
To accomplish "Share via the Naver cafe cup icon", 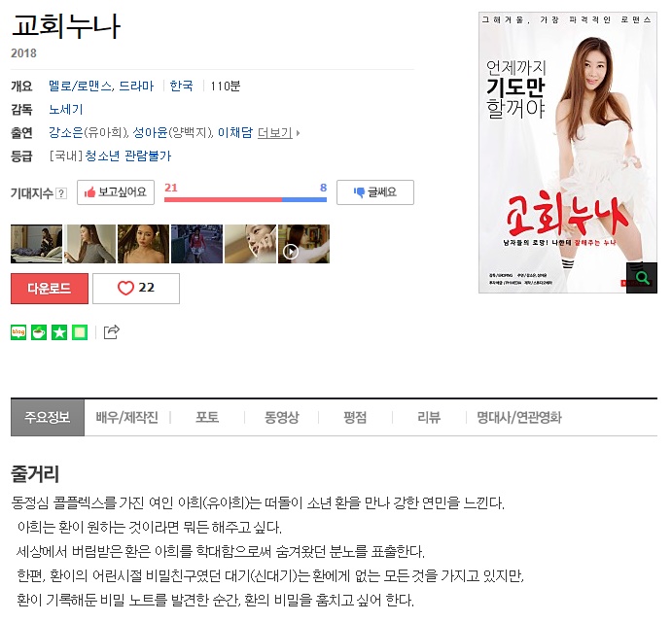I will click(39, 332).
